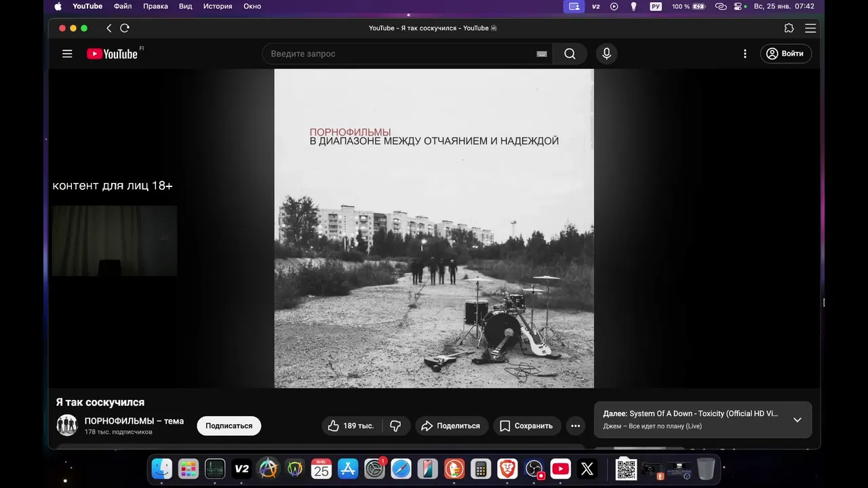868x488 pixels.
Task: Open more actions ellipsis next to Сохранить
Action: coord(575,426)
